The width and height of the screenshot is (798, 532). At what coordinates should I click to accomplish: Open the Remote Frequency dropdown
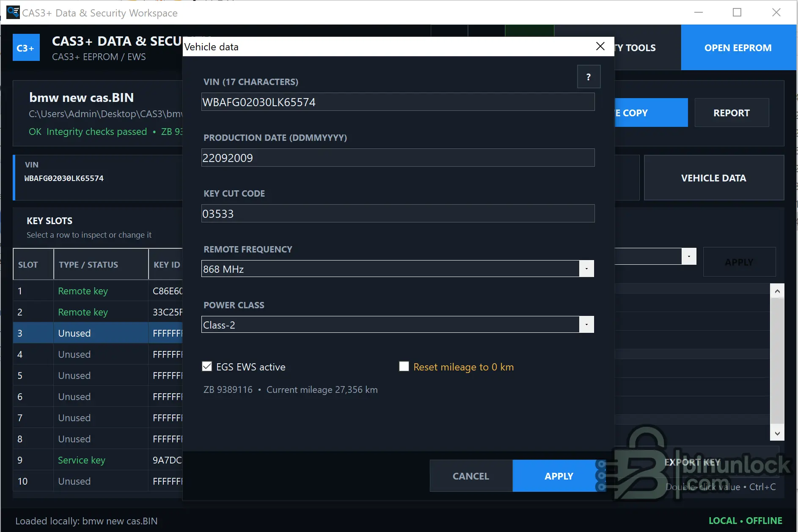point(586,269)
